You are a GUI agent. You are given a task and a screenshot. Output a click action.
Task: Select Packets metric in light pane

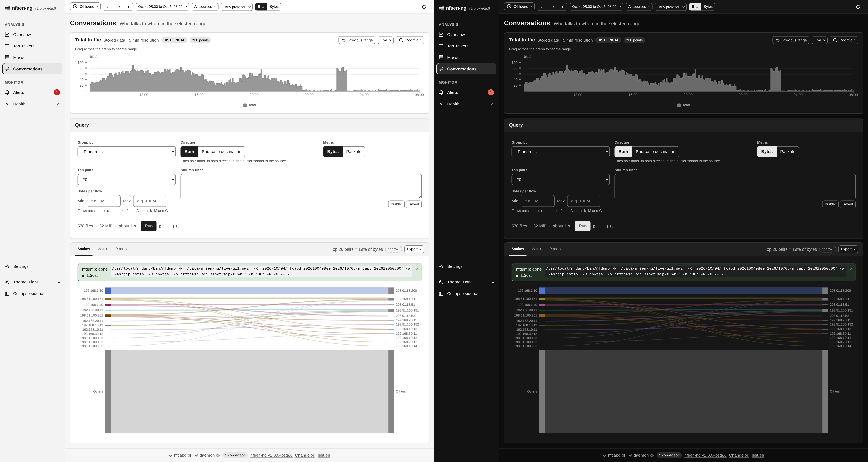[x=353, y=152]
